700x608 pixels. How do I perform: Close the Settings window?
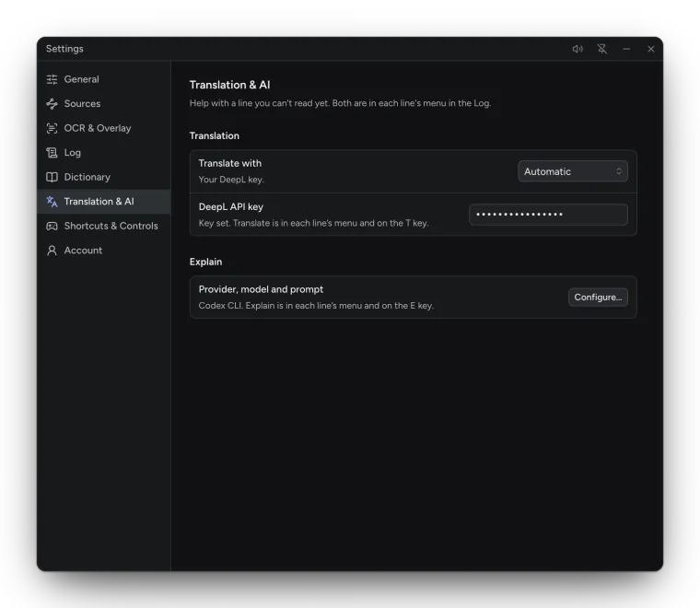click(x=651, y=49)
